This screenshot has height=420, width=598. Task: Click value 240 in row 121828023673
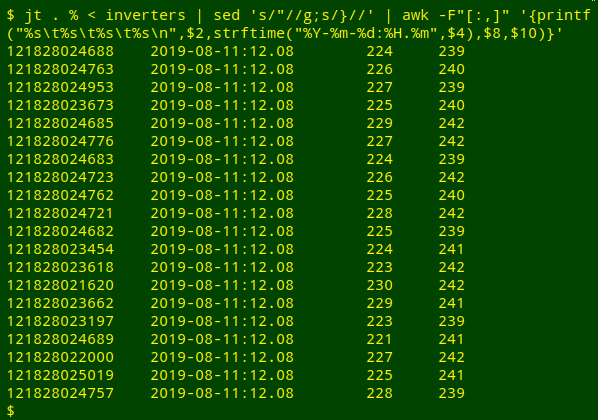452,105
